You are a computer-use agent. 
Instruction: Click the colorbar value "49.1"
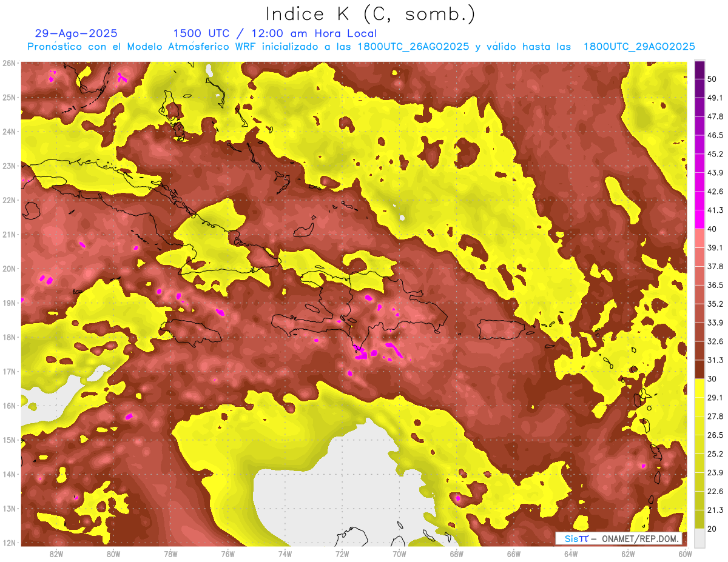[715, 98]
